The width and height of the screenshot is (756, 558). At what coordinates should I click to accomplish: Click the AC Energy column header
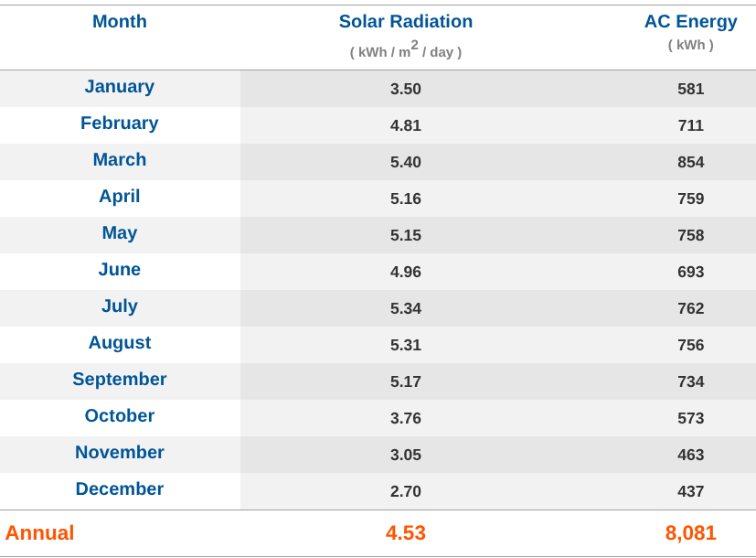tap(690, 22)
